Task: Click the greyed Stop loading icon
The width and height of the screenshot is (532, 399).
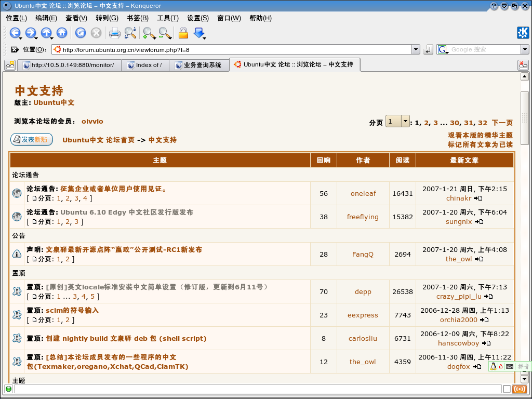Action: click(96, 33)
